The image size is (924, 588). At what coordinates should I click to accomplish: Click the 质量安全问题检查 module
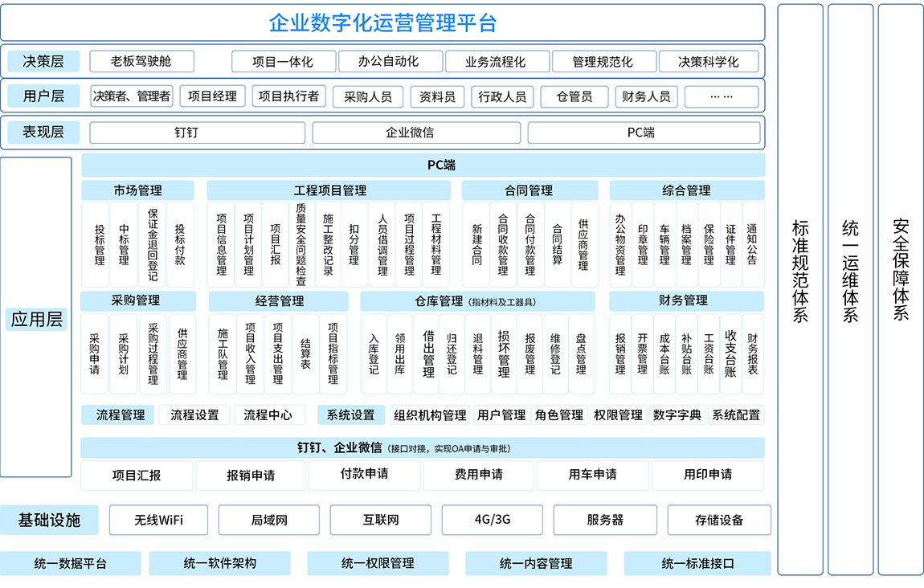pyautogui.click(x=301, y=245)
